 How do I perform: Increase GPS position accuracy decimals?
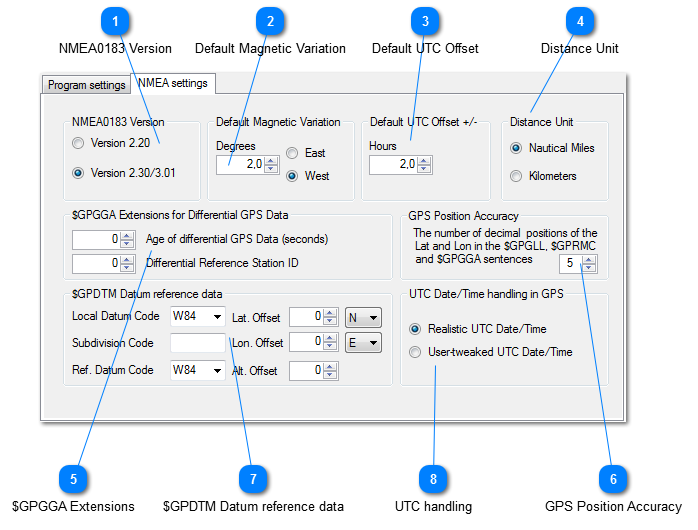[x=589, y=259]
